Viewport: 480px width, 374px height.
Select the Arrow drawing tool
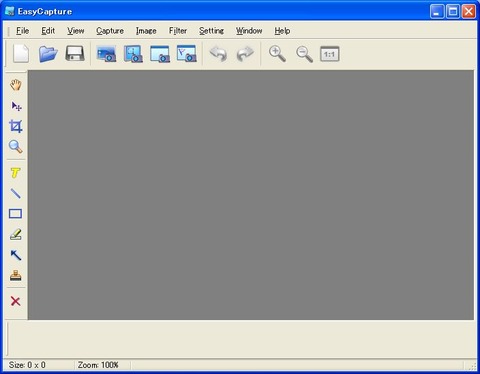(x=16, y=255)
